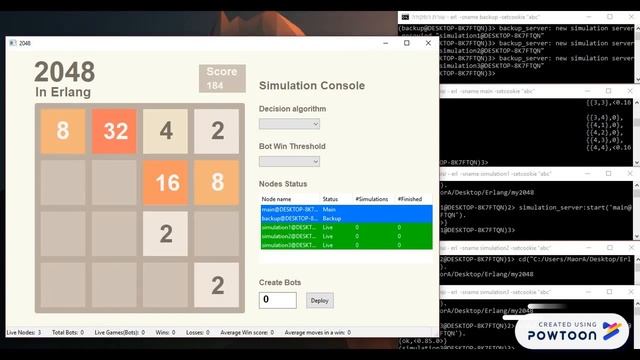
Task: Click the Total Bots: 0 status entry
Action: (68, 332)
